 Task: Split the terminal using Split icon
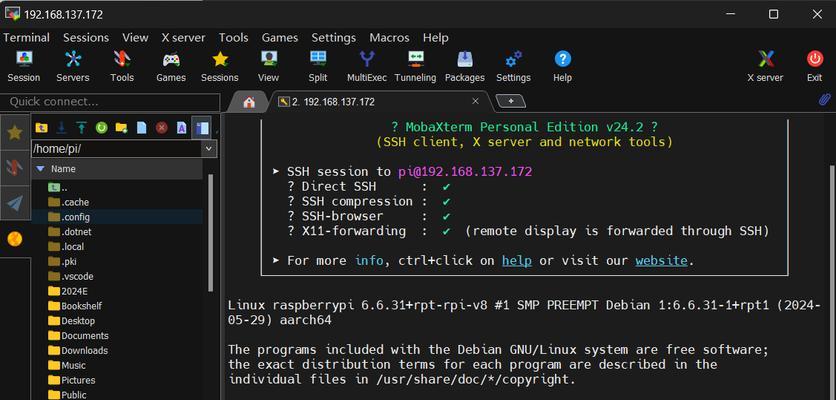click(x=318, y=66)
